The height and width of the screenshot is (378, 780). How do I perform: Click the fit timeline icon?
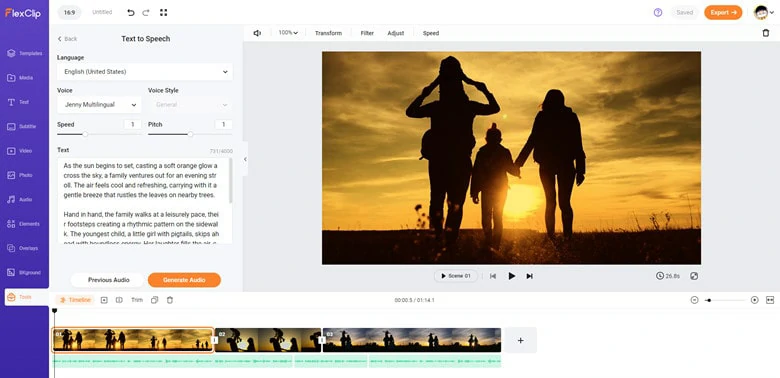[x=770, y=300]
